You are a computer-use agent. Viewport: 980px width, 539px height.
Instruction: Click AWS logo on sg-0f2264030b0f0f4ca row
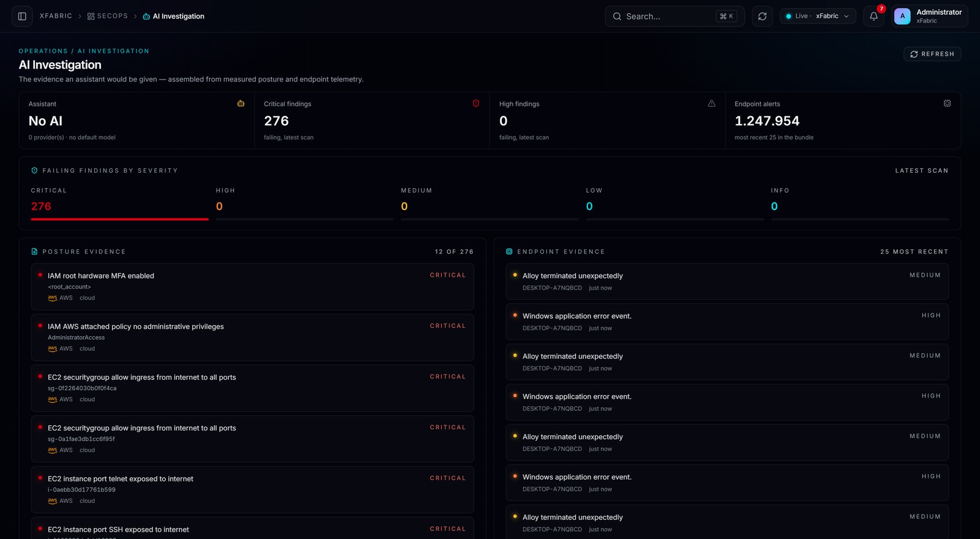coord(52,400)
